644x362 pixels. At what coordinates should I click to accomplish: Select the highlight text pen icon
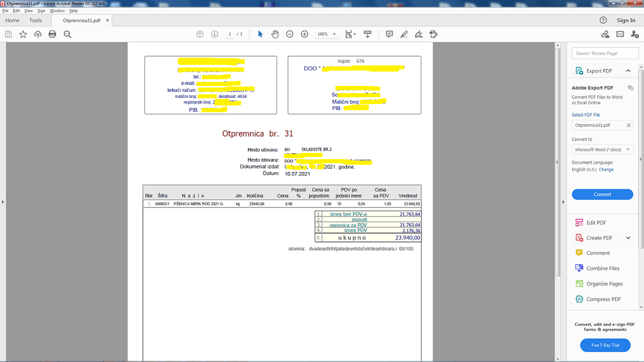pyautogui.click(x=404, y=34)
